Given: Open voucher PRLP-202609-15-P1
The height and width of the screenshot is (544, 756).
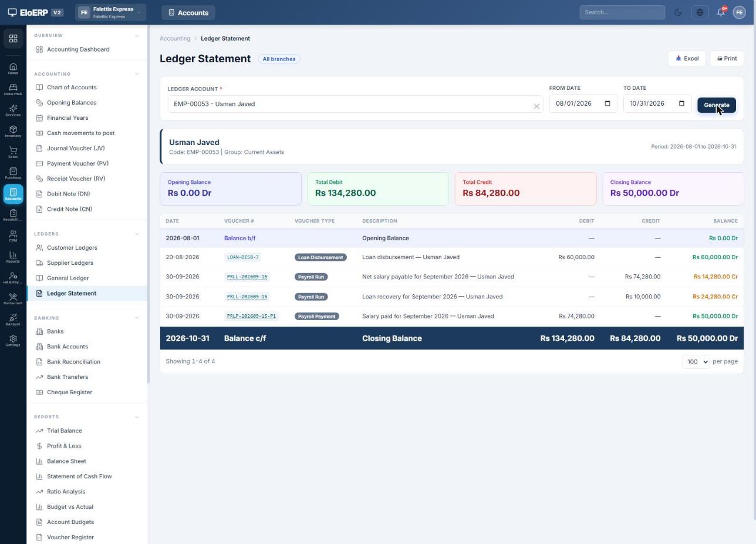Looking at the screenshot, I should (251, 317).
